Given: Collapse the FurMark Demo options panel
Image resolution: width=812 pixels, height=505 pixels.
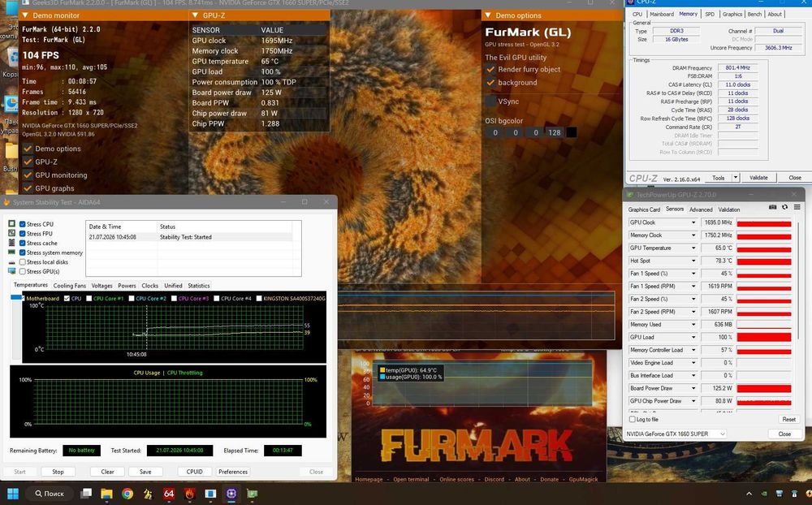Looking at the screenshot, I should coord(488,15).
